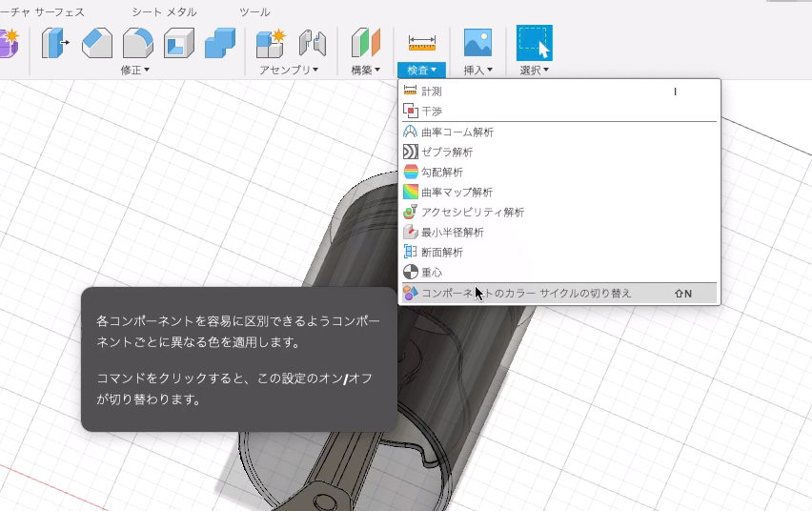812x511 pixels.
Task: Choose アクセシビリティ解析 menu item
Action: tap(559, 212)
